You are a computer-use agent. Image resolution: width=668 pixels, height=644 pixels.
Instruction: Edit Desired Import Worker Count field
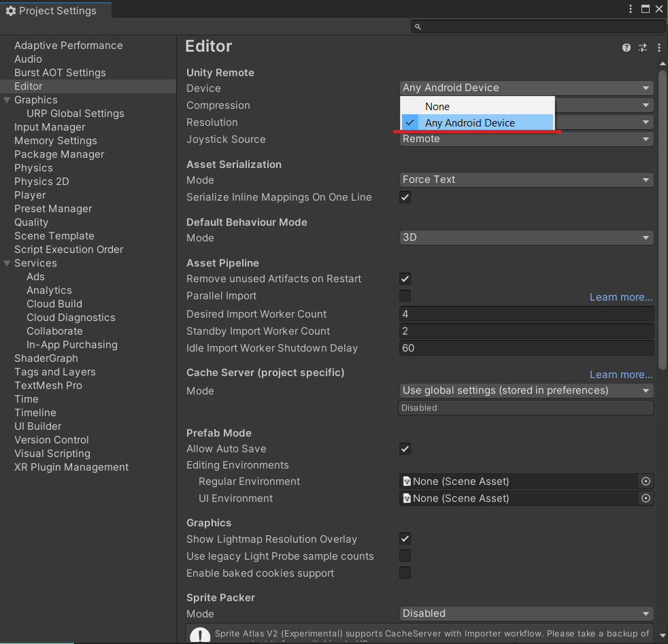[526, 314]
